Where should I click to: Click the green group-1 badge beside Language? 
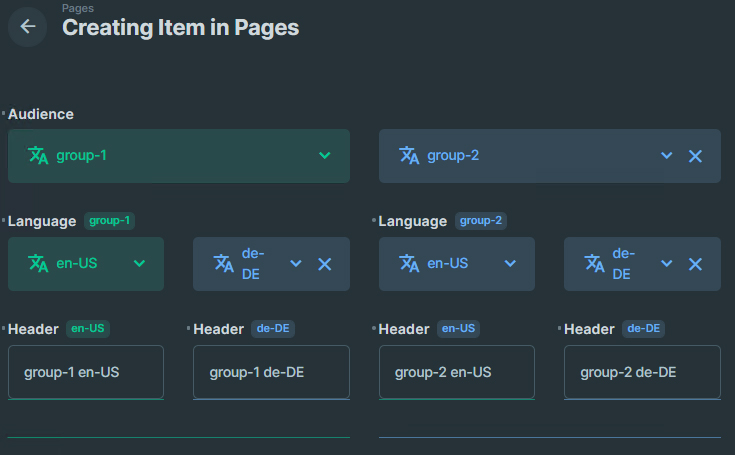[x=109, y=221]
